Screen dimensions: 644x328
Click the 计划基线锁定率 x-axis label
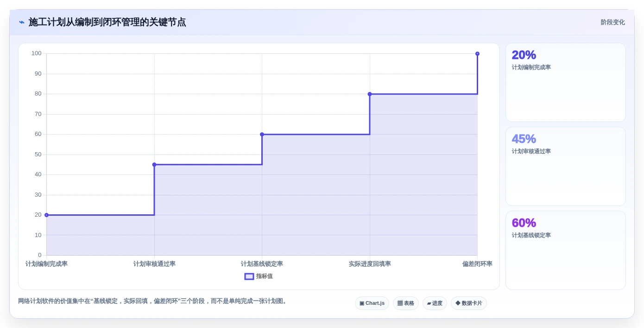click(262, 264)
